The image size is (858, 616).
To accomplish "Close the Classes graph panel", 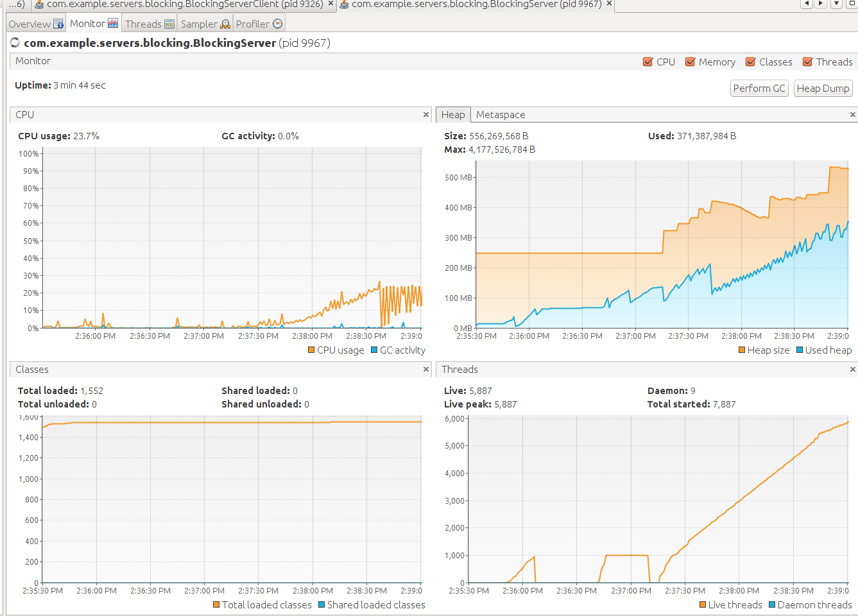I will 426,370.
